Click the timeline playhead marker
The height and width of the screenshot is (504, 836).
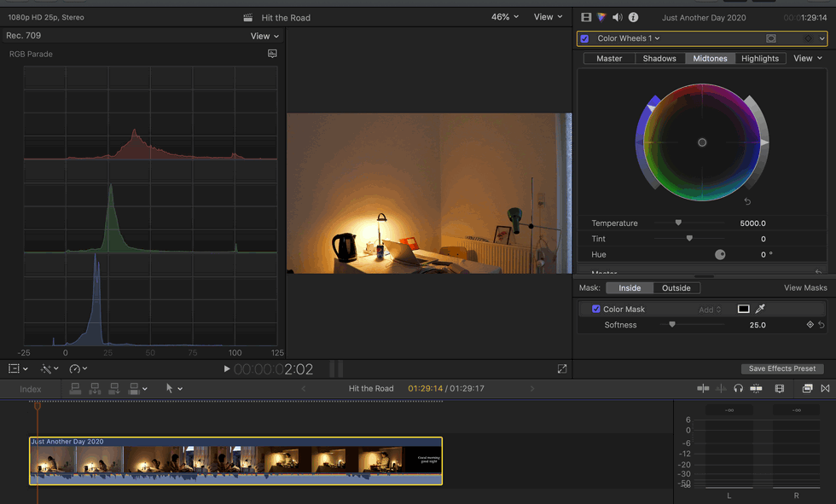38,406
